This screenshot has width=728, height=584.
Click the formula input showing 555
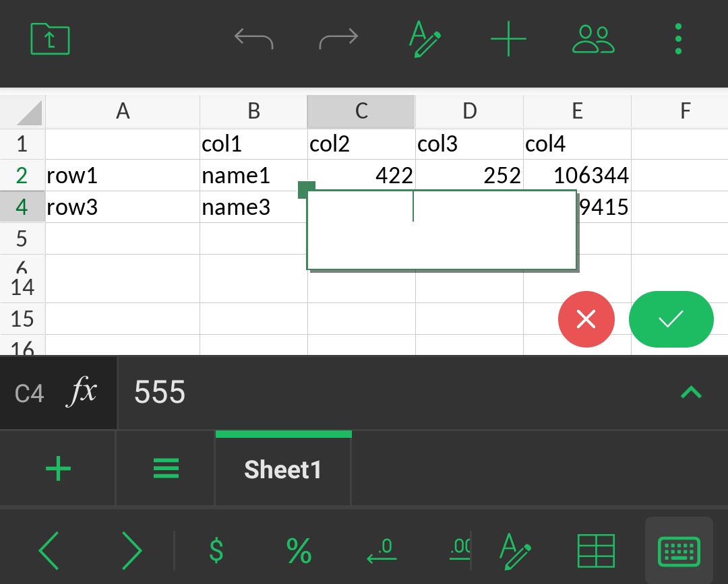391,392
